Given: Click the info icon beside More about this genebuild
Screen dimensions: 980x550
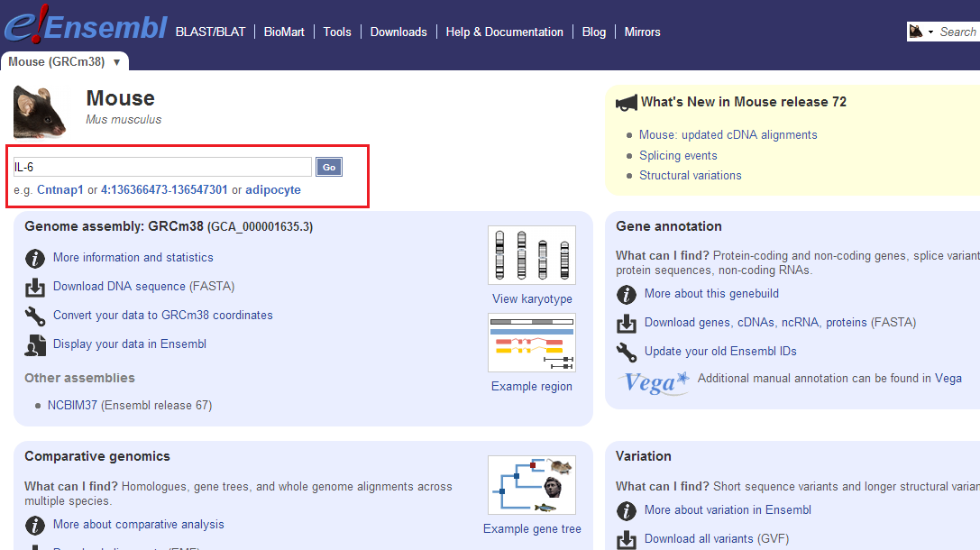Looking at the screenshot, I should (627, 295).
